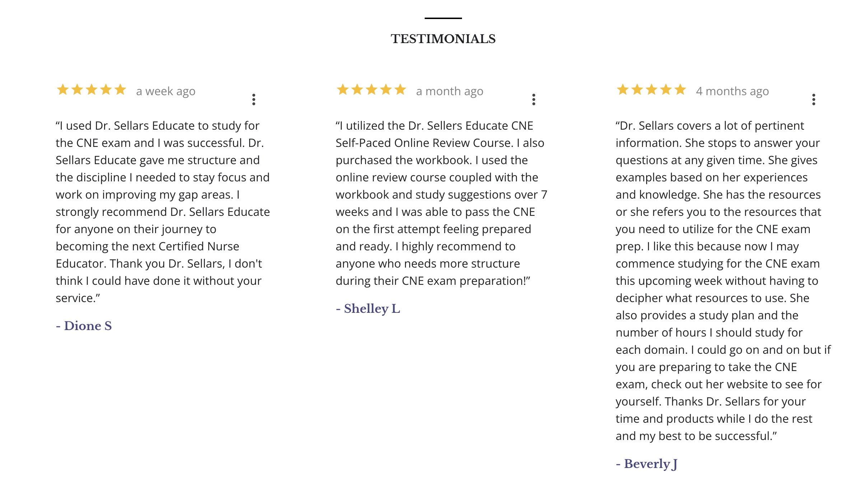Viewport: 868px width, 482px height.
Task: Open the three-dot menu on Dione S's review
Action: click(x=254, y=99)
